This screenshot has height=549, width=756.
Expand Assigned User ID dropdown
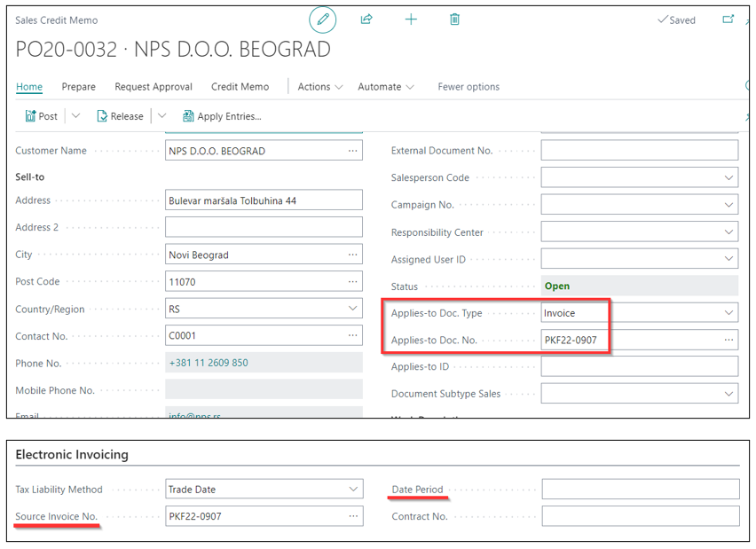728,259
